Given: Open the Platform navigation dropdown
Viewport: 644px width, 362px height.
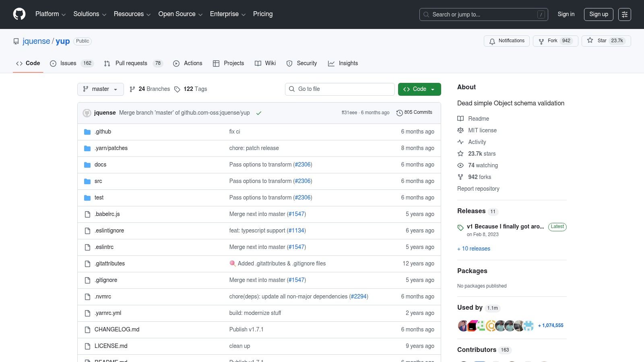Looking at the screenshot, I should 50,14.
